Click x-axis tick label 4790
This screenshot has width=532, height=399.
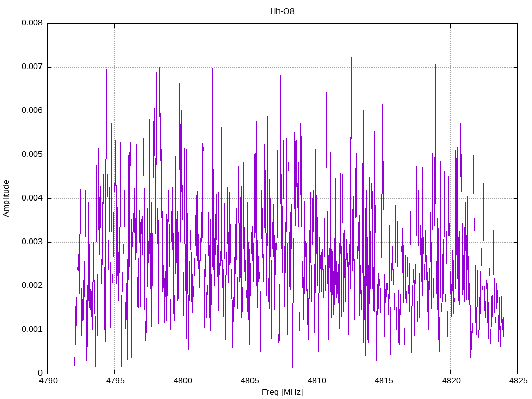48,381
